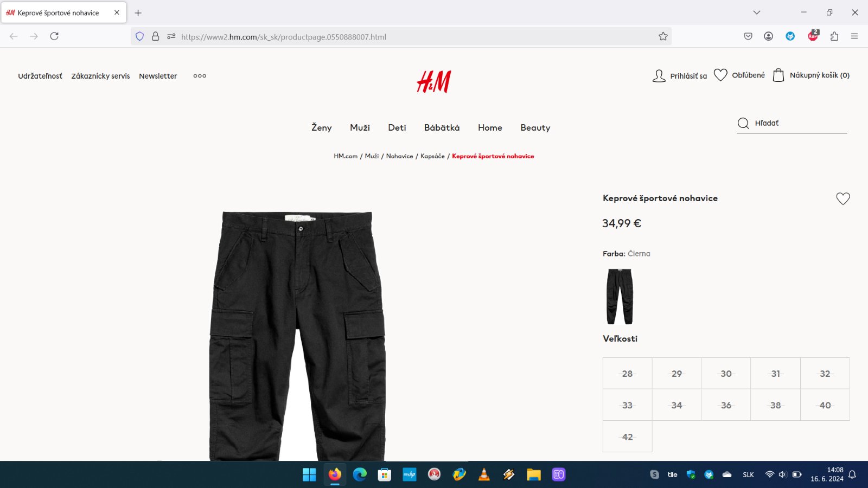The image size is (868, 488).
Task: Open Obľúbené favorites heart in header
Action: pos(720,75)
